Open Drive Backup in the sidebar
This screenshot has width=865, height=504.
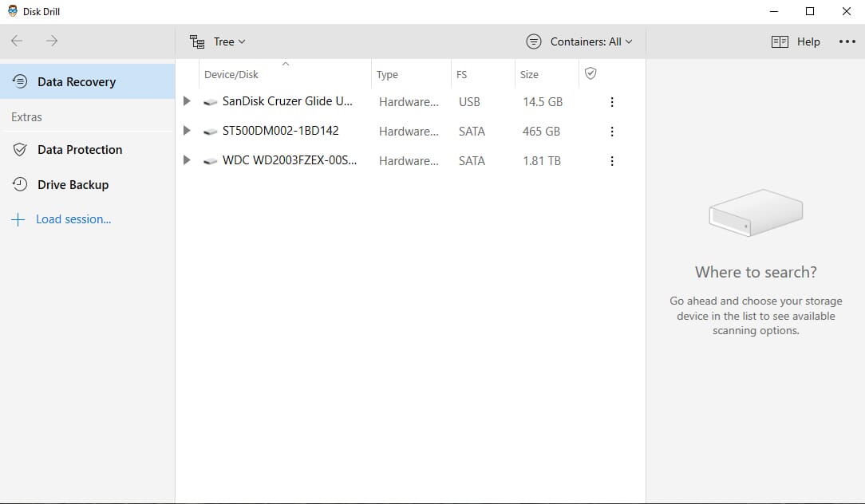87,184
